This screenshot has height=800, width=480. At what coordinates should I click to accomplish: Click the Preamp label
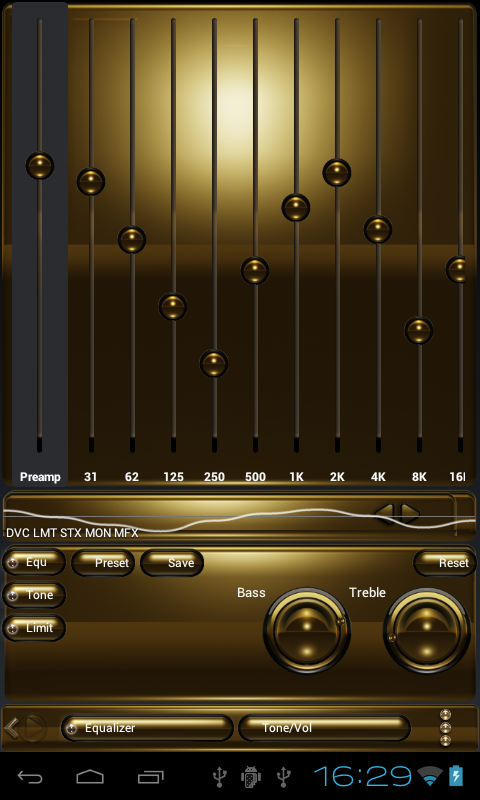point(40,477)
